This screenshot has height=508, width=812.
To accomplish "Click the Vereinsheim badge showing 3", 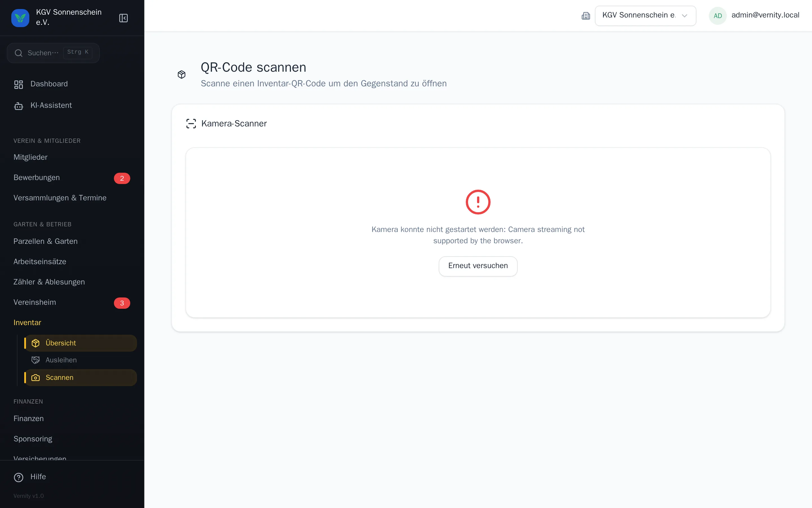I will pos(122,303).
